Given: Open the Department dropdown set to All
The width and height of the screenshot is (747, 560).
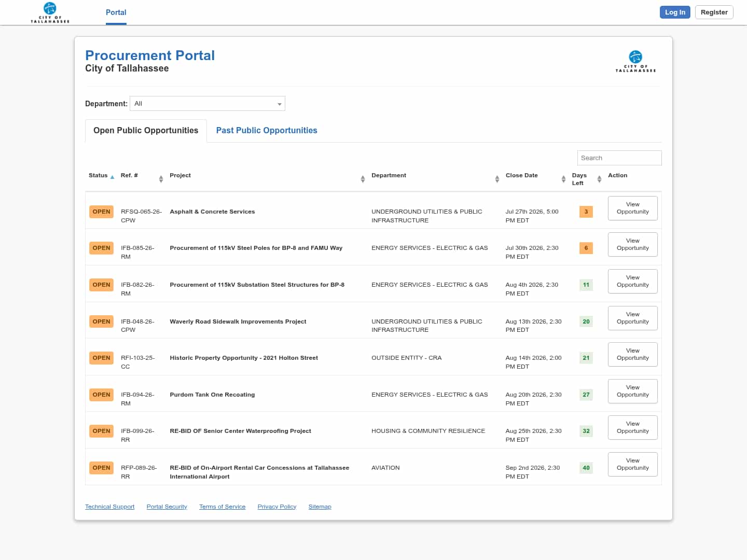Looking at the screenshot, I should click(208, 104).
